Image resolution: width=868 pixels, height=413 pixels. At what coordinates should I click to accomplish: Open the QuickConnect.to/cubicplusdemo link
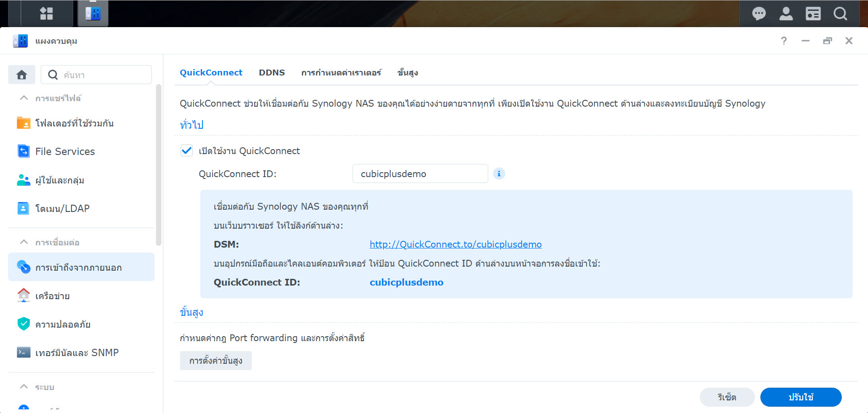pos(455,244)
